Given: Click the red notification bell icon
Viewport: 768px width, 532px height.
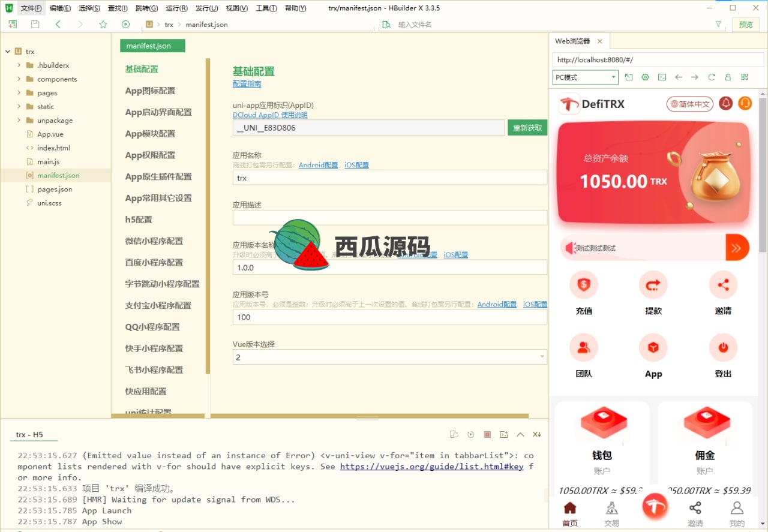Looking at the screenshot, I should (726, 104).
